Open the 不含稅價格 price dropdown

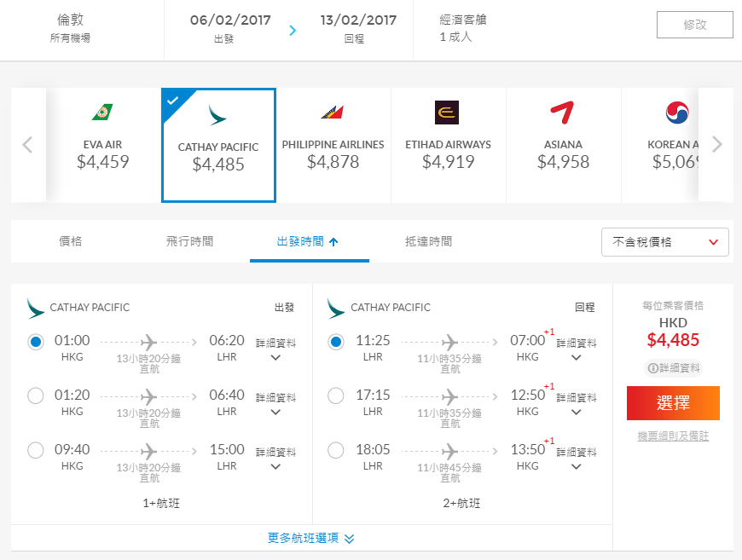coord(665,242)
